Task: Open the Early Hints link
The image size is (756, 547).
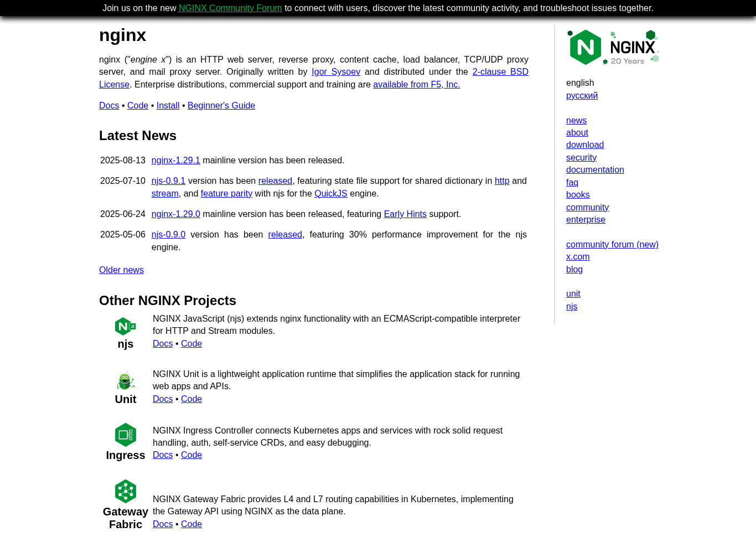Action: [x=405, y=214]
